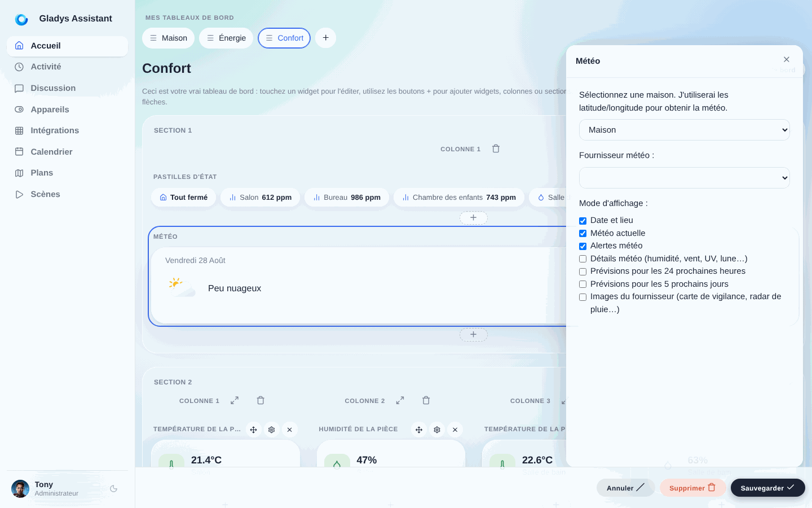
Task: Click Supprimer button
Action: pyautogui.click(x=693, y=488)
